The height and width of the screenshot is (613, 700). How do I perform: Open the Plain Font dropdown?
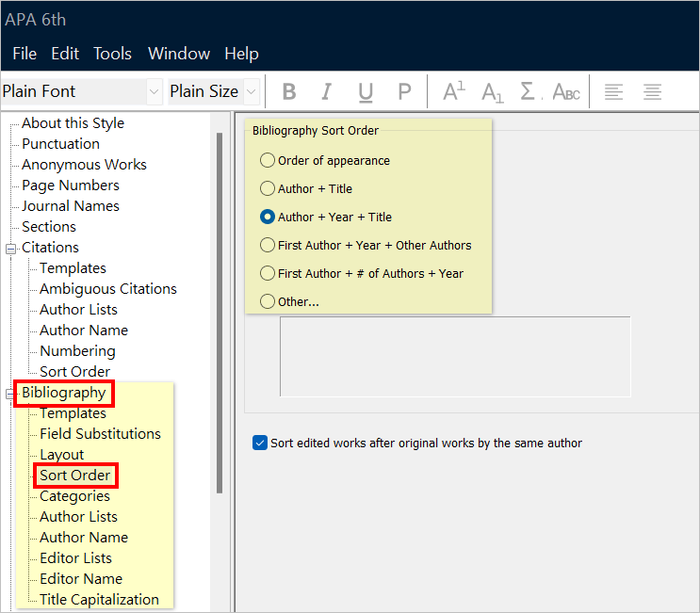pyautogui.click(x=154, y=91)
